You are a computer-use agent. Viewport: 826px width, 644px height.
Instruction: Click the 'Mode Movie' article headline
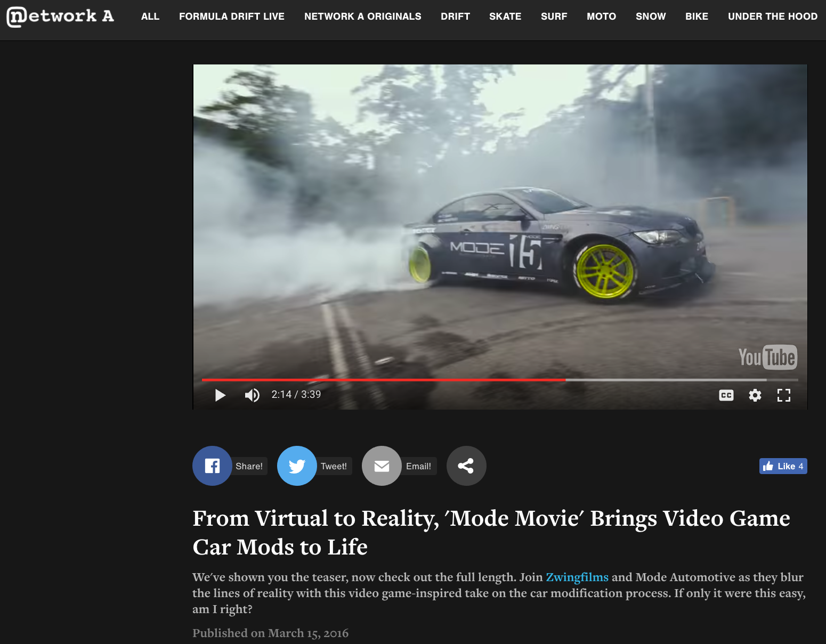(x=491, y=533)
